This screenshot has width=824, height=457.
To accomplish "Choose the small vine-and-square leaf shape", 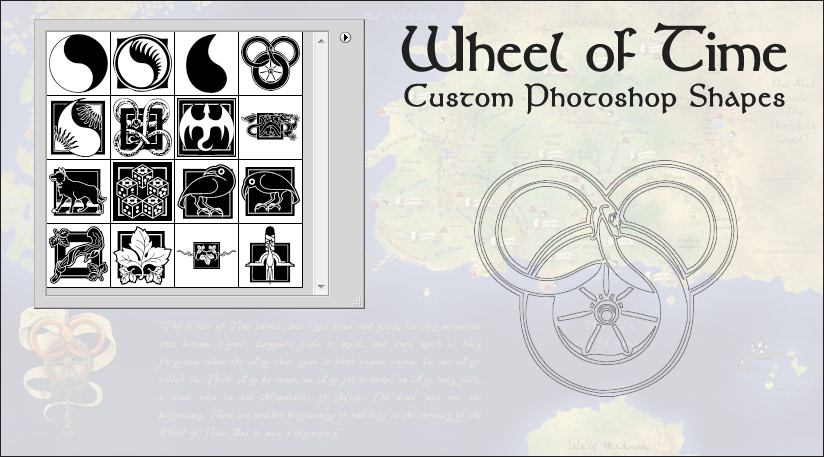I will (x=207, y=256).
